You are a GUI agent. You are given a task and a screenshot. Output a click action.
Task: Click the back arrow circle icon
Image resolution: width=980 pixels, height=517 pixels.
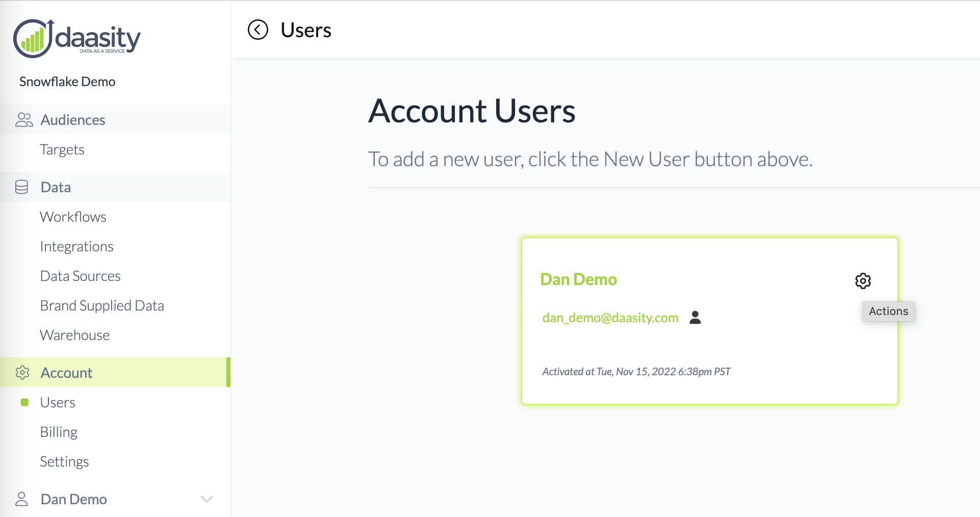click(258, 30)
